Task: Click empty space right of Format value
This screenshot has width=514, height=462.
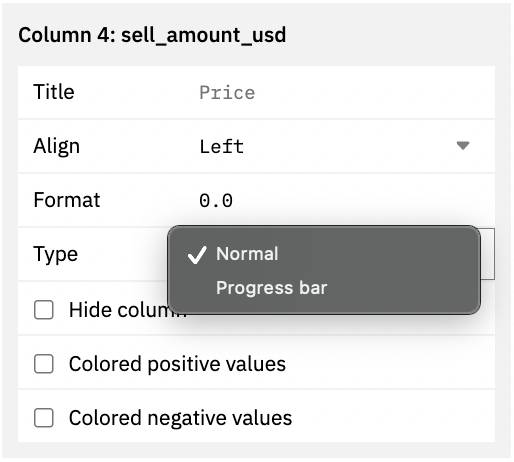Action: 360,200
